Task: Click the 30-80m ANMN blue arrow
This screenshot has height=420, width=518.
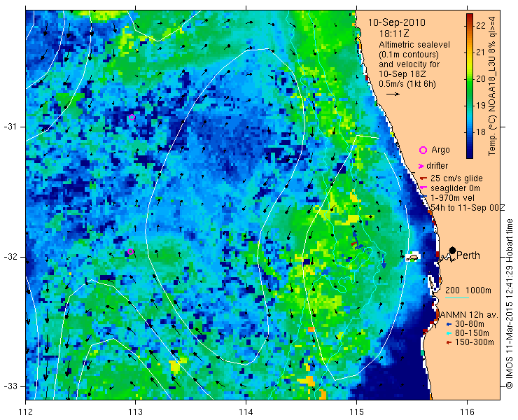Action: pyautogui.click(x=449, y=324)
